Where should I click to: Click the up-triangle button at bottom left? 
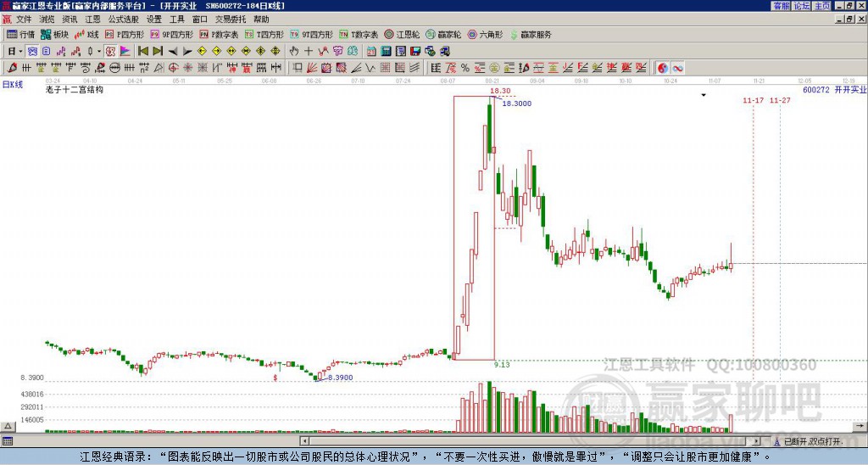[8, 426]
